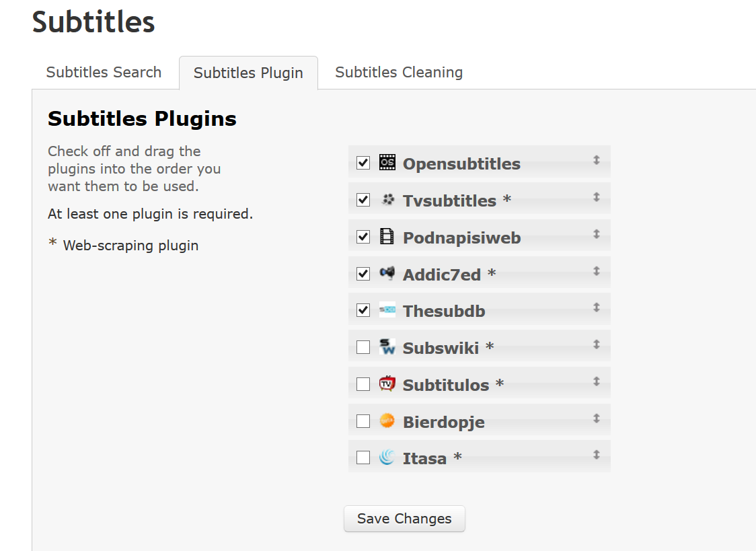The image size is (756, 551).
Task: Click the Subtitulos TV logo icon
Action: point(387,384)
